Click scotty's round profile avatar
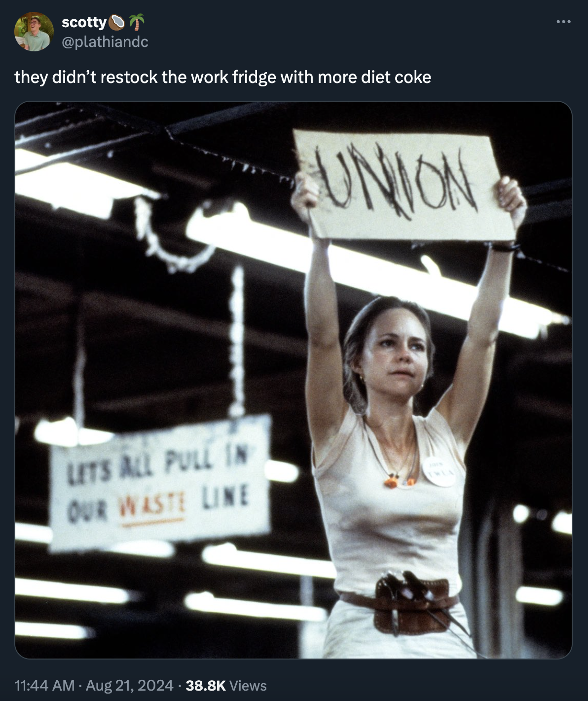This screenshot has height=701, width=588. coord(34,32)
